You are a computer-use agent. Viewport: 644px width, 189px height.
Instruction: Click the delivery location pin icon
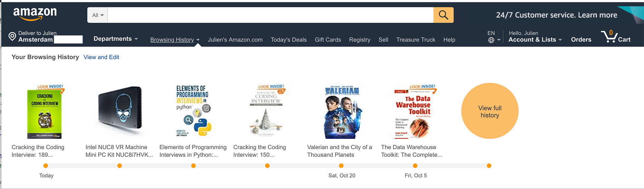tap(12, 37)
